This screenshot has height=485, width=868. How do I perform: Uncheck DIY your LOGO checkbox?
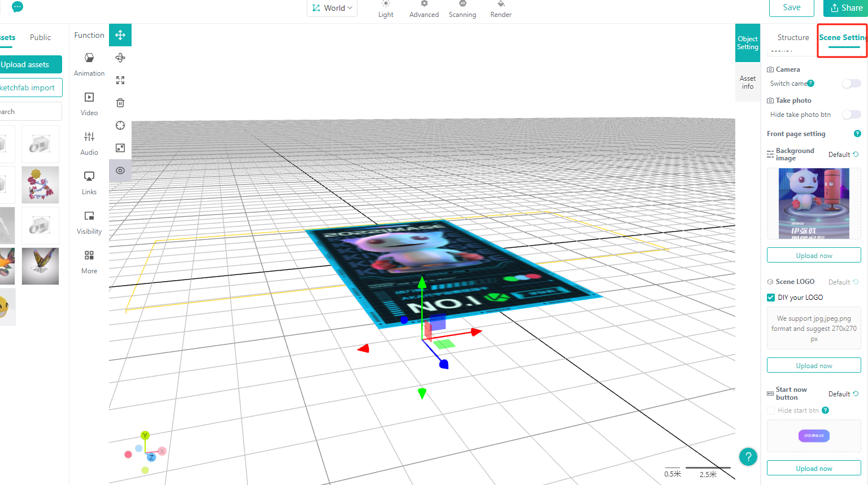tap(771, 298)
